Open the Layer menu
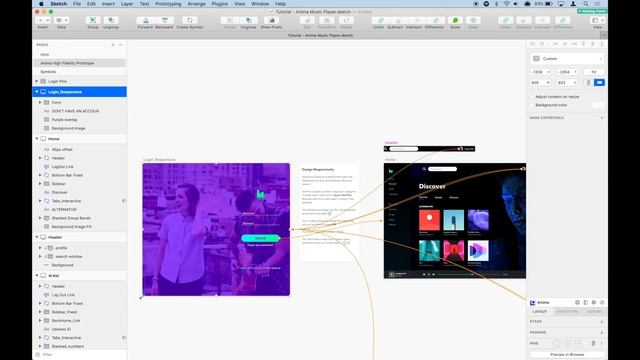 [127, 4]
